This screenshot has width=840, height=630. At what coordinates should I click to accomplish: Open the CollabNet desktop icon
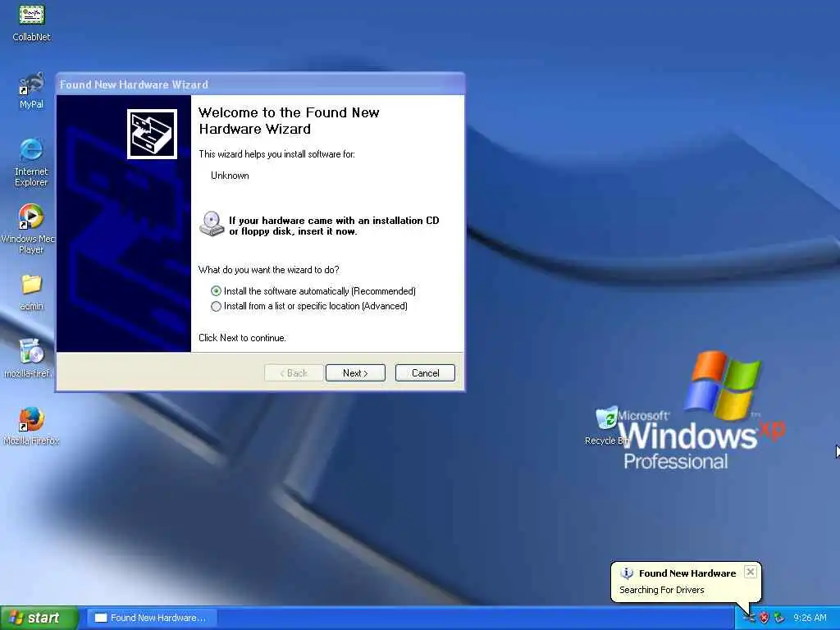click(x=32, y=21)
